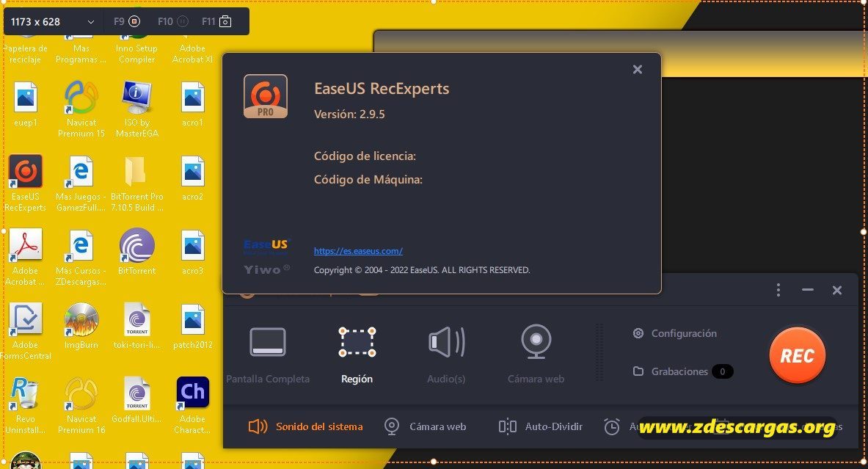Click the F9 record icon
868x469 pixels.
point(134,21)
